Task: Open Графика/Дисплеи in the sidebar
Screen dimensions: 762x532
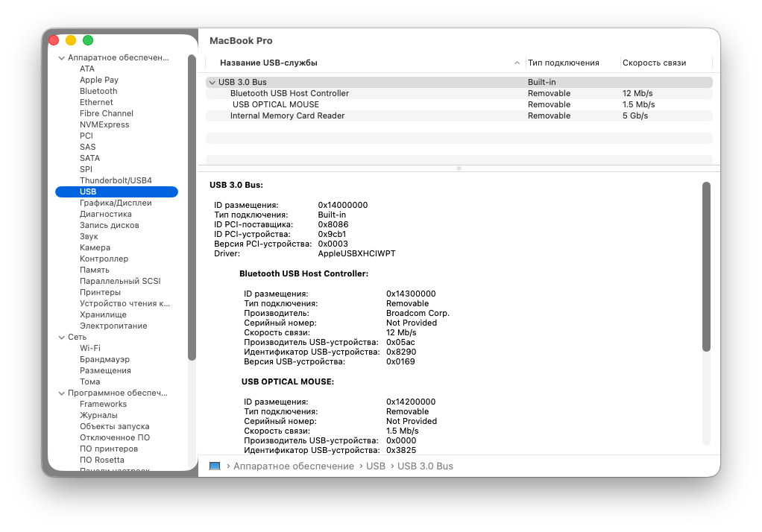Action: (116, 203)
